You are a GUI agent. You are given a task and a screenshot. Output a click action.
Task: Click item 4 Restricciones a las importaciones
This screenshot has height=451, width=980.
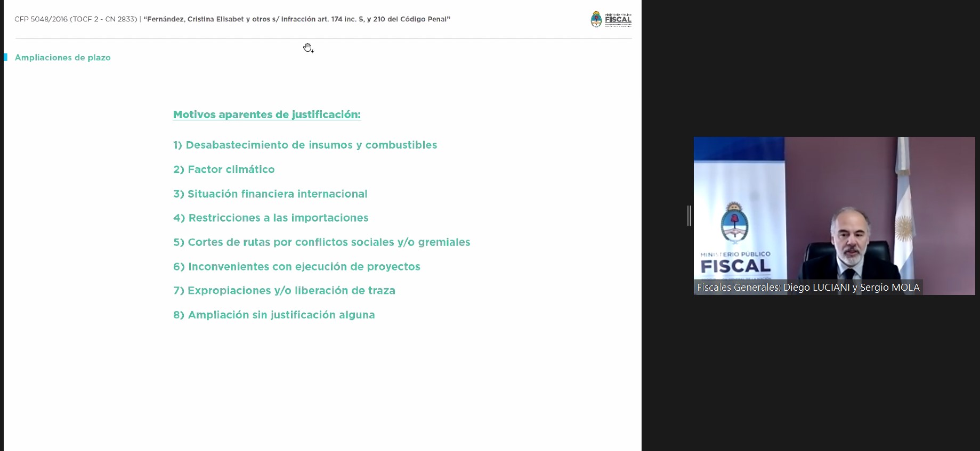271,218
